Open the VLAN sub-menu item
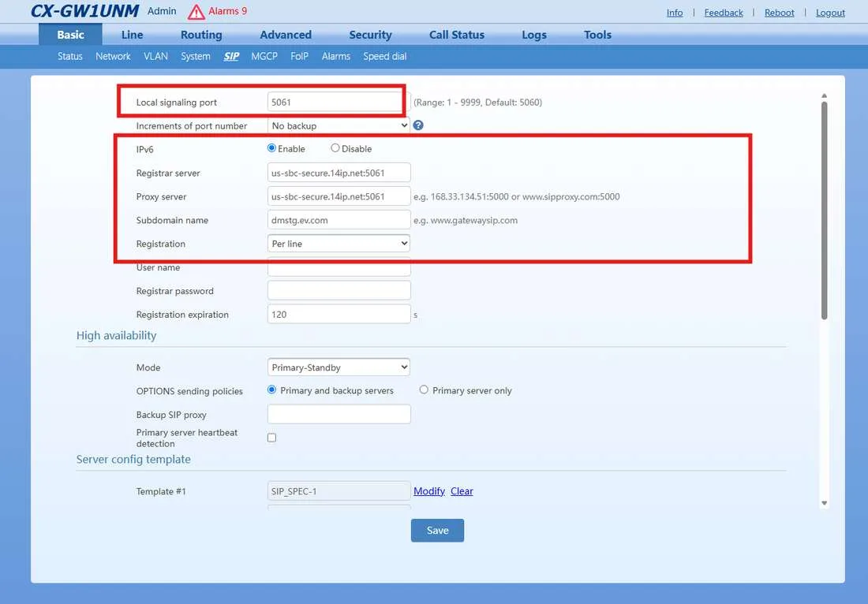The height and width of the screenshot is (604, 868). [155, 57]
